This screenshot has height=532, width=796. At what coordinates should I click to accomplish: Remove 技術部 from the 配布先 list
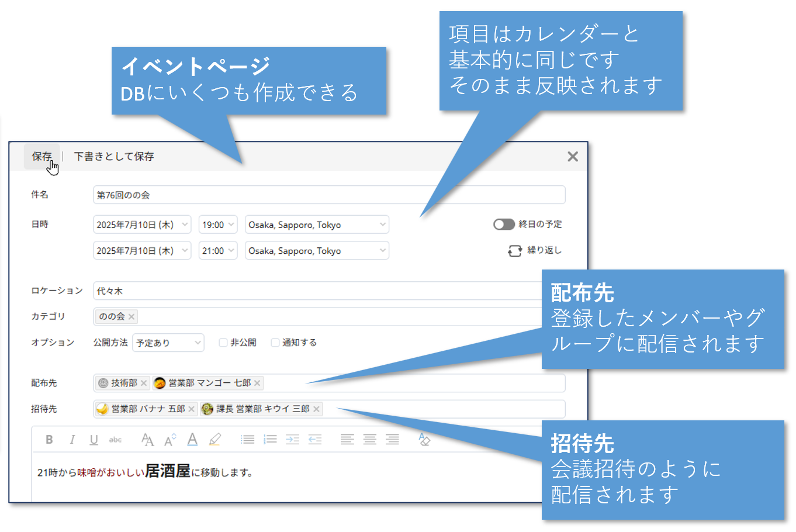(144, 384)
